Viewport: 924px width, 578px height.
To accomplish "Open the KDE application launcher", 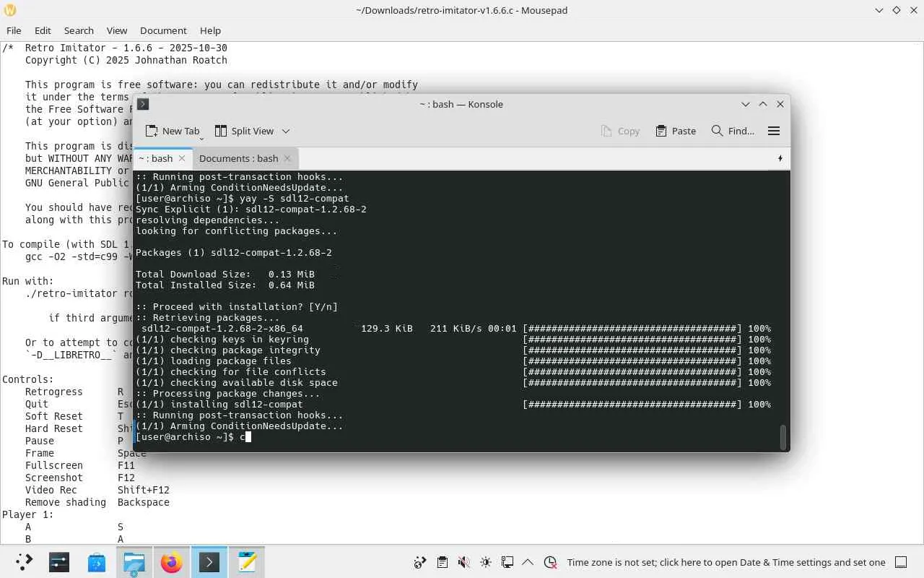I will tap(24, 562).
